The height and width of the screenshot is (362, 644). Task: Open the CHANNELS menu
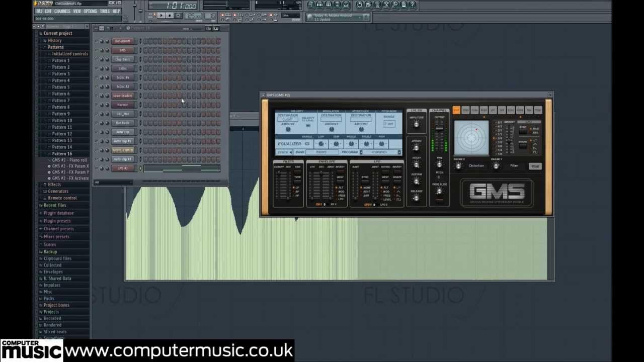tap(62, 11)
